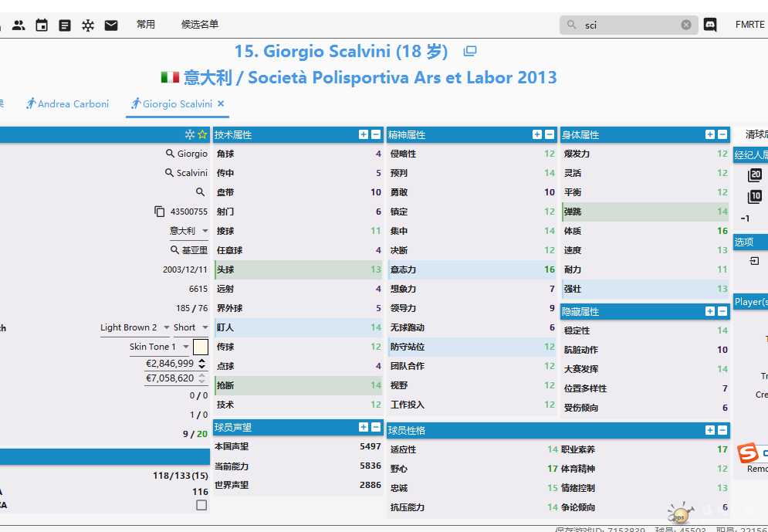Click the plus button on 技术属性 header
This screenshot has height=532, width=768.
(x=364, y=134)
